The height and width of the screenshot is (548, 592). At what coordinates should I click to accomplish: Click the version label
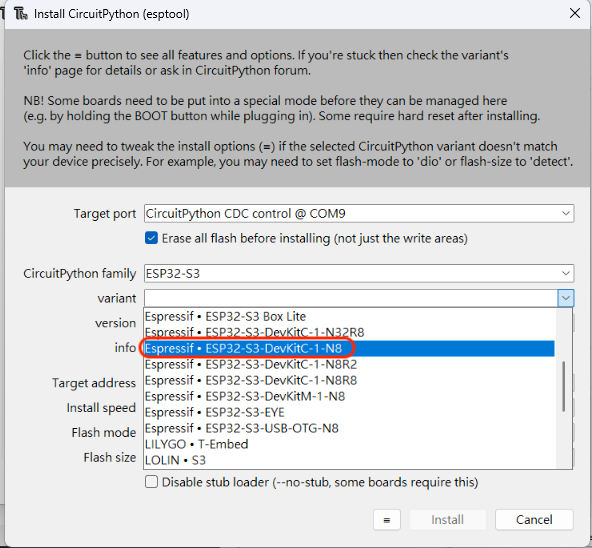click(115, 323)
